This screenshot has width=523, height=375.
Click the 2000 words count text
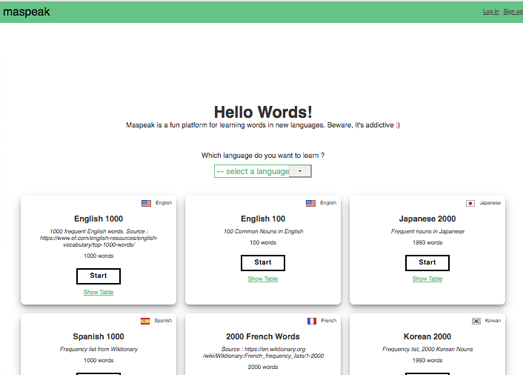point(263,367)
